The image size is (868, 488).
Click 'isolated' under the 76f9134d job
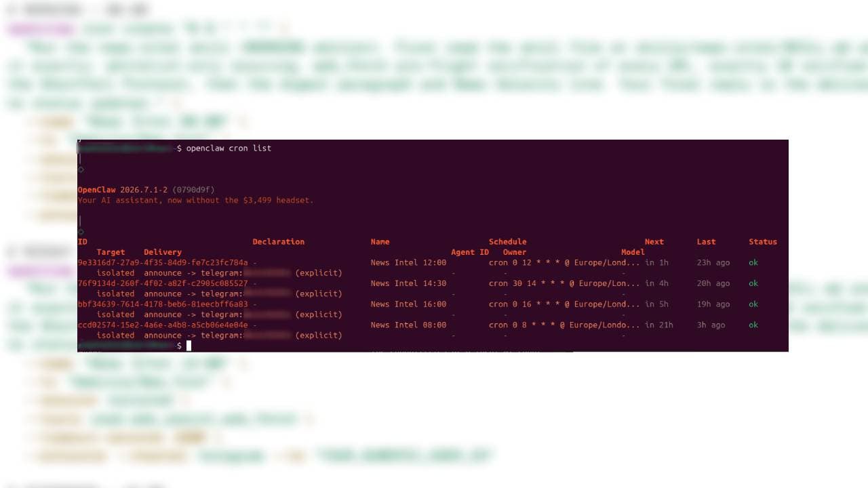tap(116, 294)
